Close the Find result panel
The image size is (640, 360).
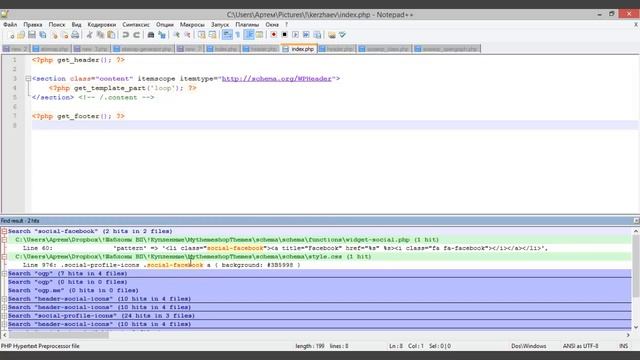(636, 220)
